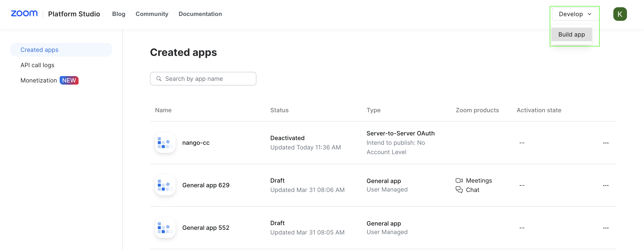Click the General app 552 icon
The width and height of the screenshot is (644, 250).
[x=165, y=227]
